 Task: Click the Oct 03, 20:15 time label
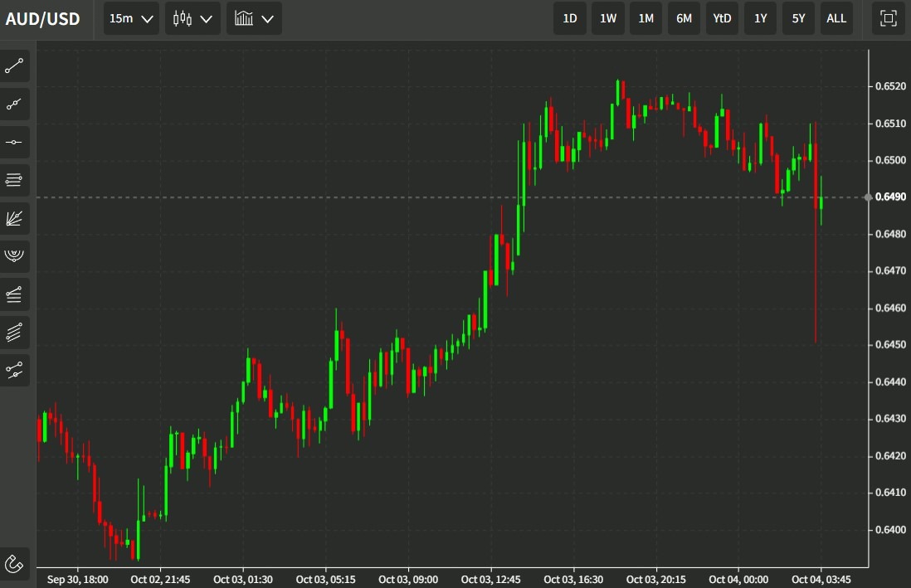tap(656, 579)
